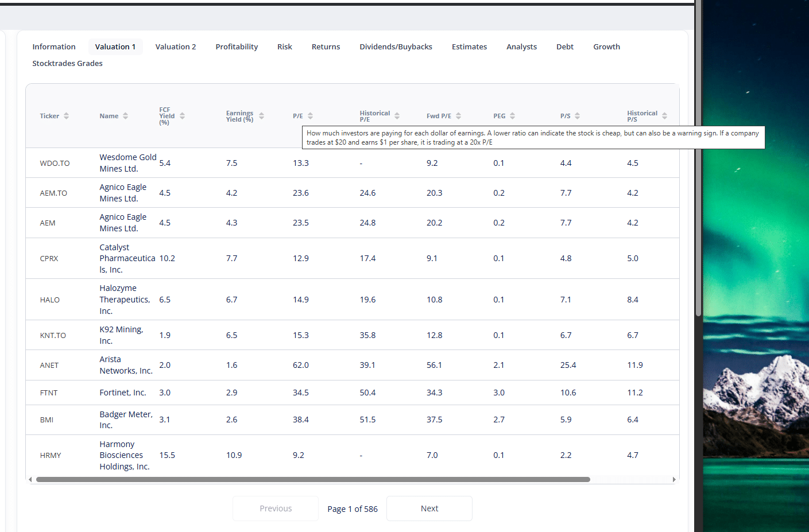Open the Profitability tab

tap(237, 47)
